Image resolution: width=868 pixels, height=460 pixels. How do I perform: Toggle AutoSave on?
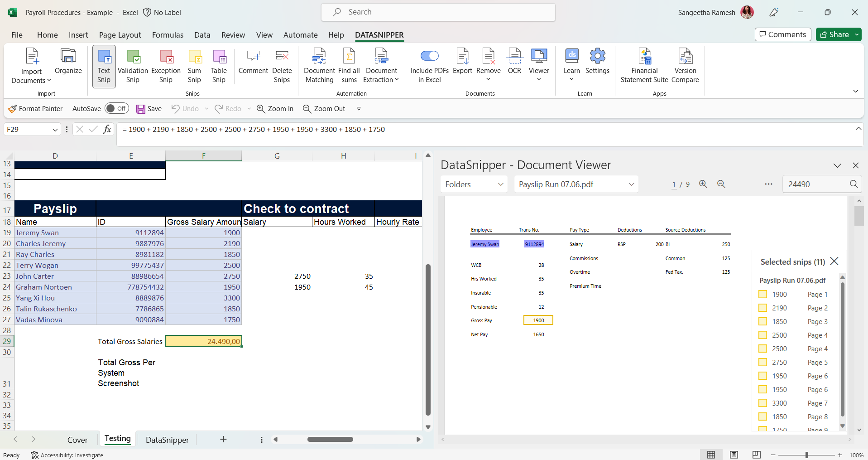click(x=116, y=108)
